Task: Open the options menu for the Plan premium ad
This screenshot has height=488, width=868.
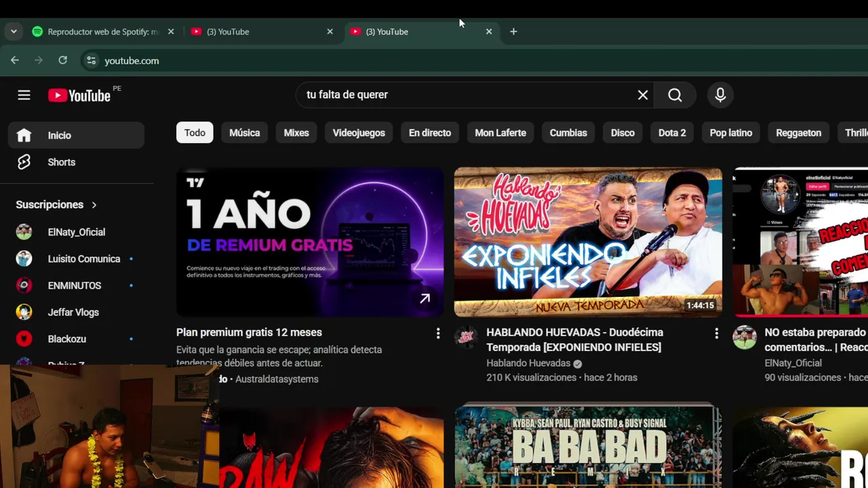Action: tap(438, 333)
